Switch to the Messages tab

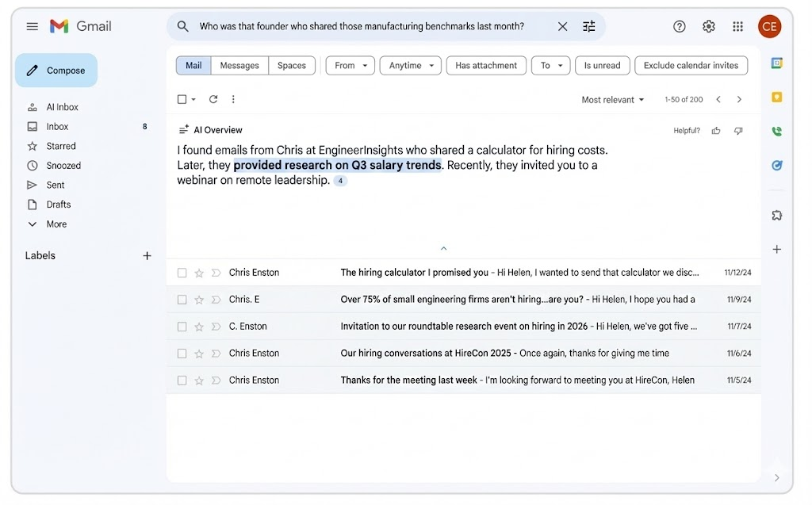coord(239,66)
